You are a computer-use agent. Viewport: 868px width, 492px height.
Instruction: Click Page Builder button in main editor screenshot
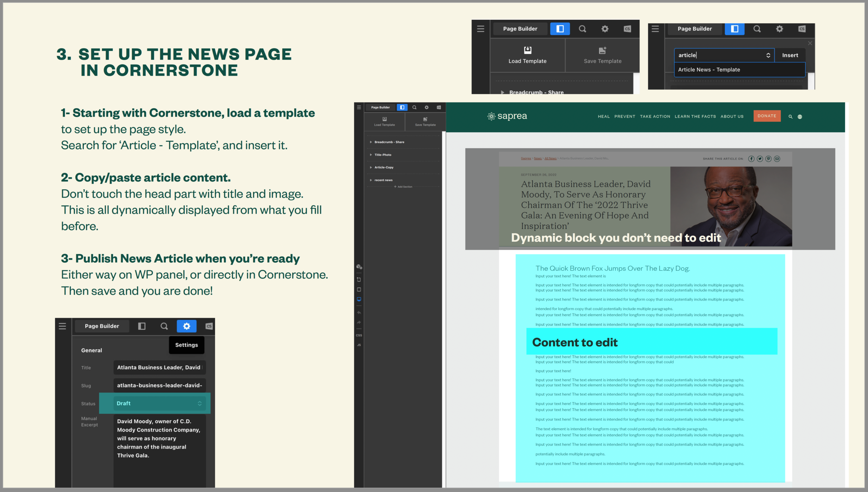pyautogui.click(x=380, y=107)
